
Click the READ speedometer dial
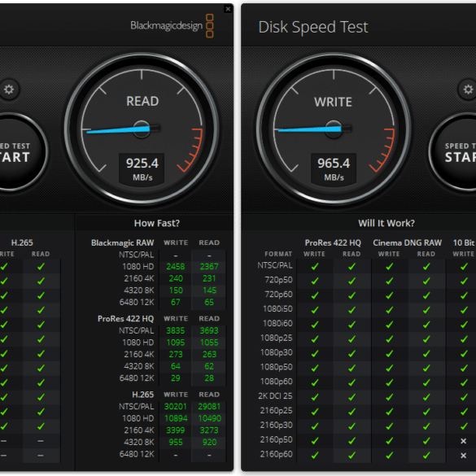point(142,129)
